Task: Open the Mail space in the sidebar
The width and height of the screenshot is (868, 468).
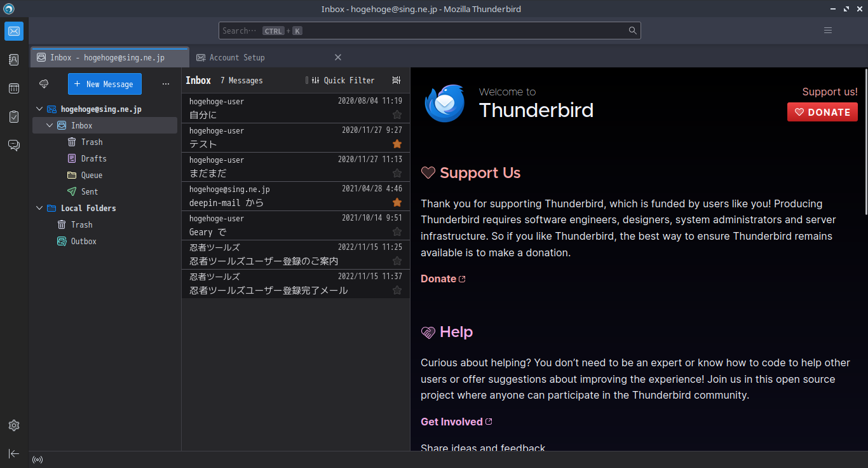Action: click(14, 31)
